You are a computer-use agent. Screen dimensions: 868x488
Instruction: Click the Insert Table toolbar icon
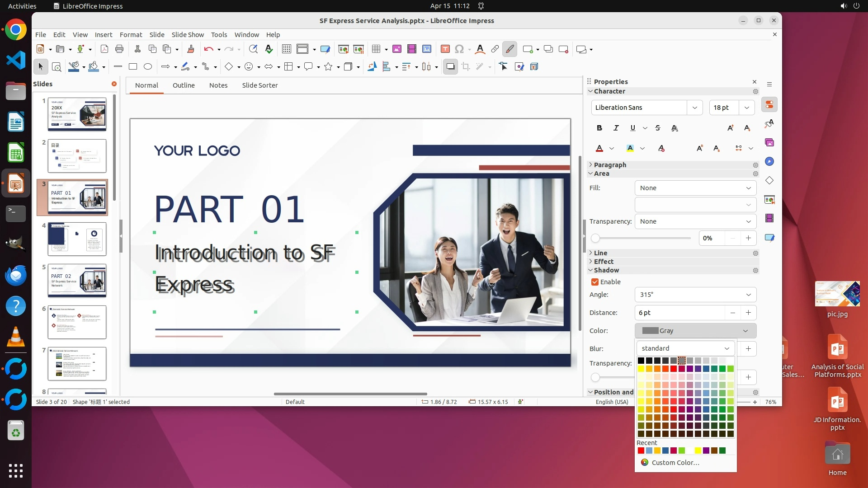click(x=376, y=49)
